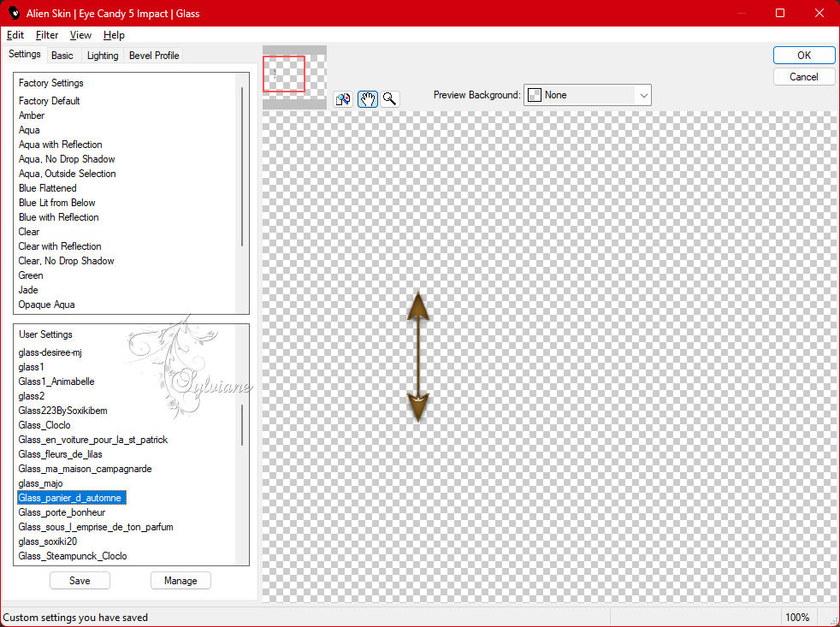This screenshot has height=627, width=840.
Task: Pick Blue Lit from Below preset
Action: click(56, 203)
